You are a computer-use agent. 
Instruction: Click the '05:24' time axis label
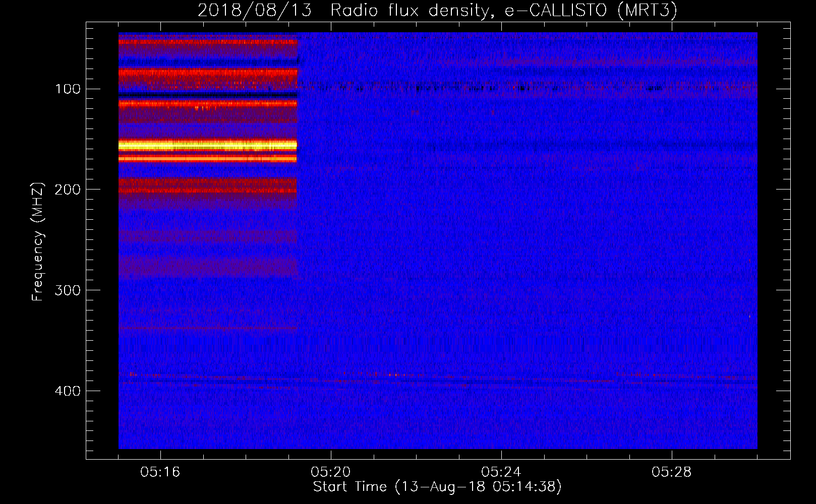point(501,472)
